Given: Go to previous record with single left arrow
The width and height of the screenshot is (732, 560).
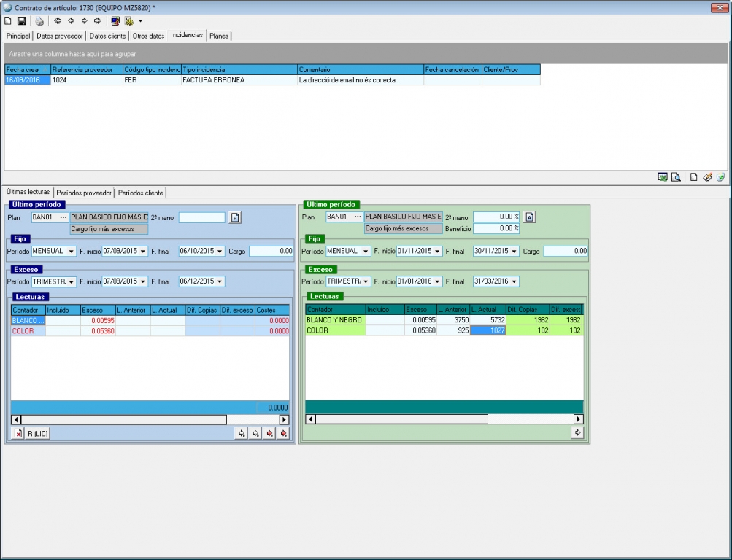Looking at the screenshot, I should 71,21.
